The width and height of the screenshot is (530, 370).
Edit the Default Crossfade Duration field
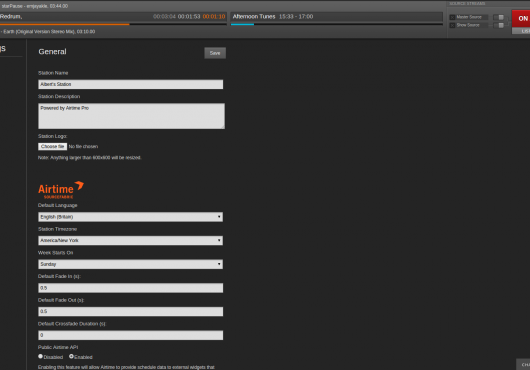[130, 335]
